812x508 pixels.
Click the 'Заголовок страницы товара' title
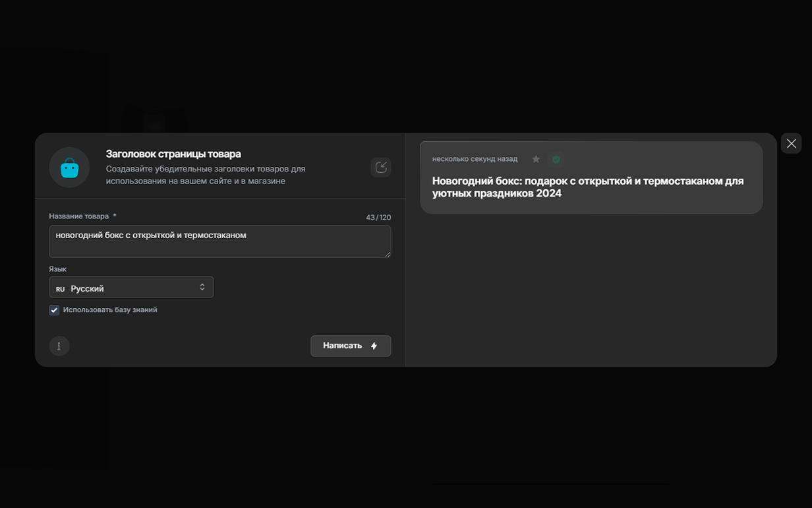173,154
